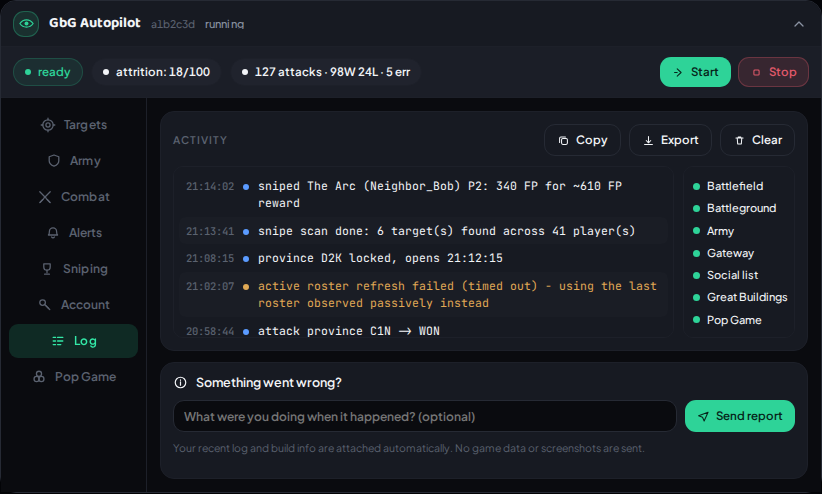Click the Log list icon

(x=58, y=341)
